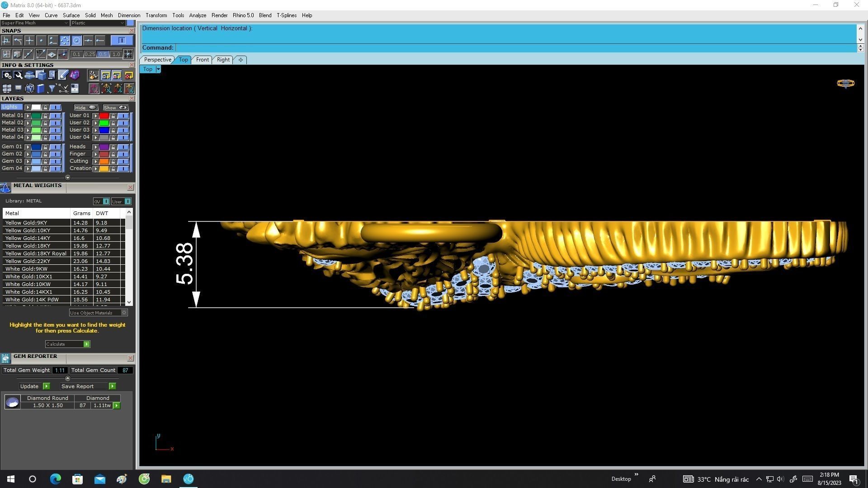Screen dimensions: 868x488
Task: Click the center snap icon
Action: (x=76, y=41)
